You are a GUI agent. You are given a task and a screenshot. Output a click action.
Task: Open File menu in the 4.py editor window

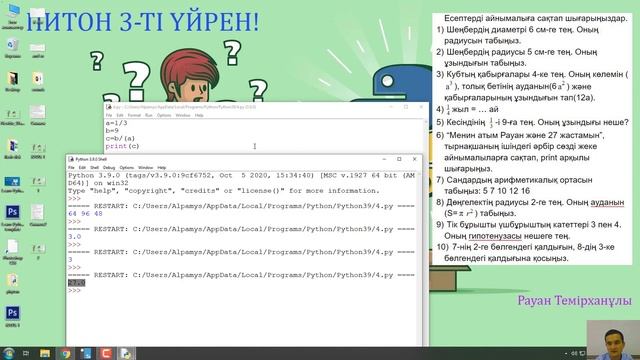click(109, 116)
